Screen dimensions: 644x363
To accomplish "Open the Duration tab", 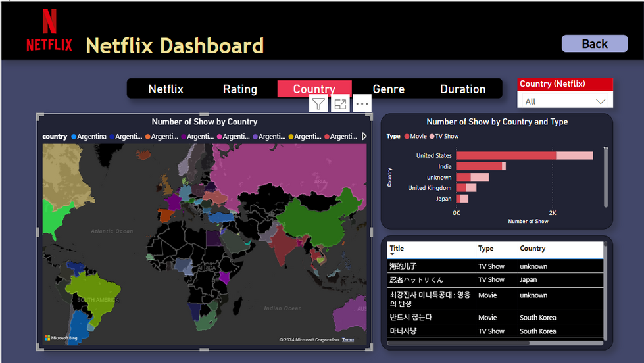I will [463, 89].
